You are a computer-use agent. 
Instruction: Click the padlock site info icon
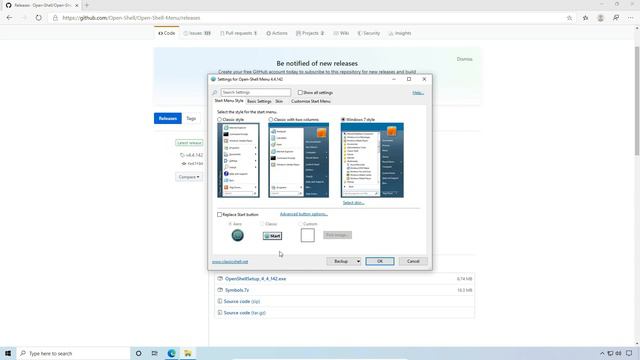click(x=55, y=18)
